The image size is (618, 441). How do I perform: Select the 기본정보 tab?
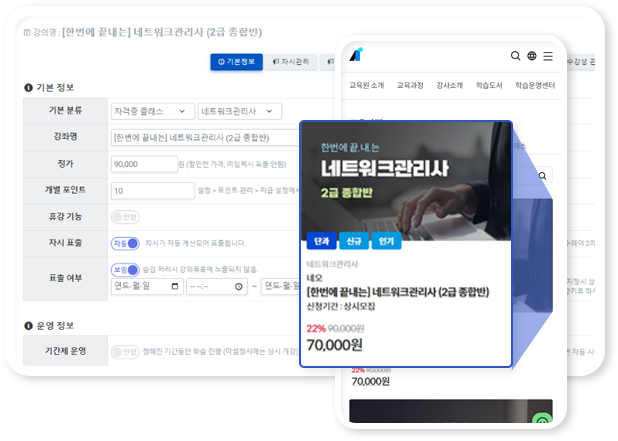[236, 62]
